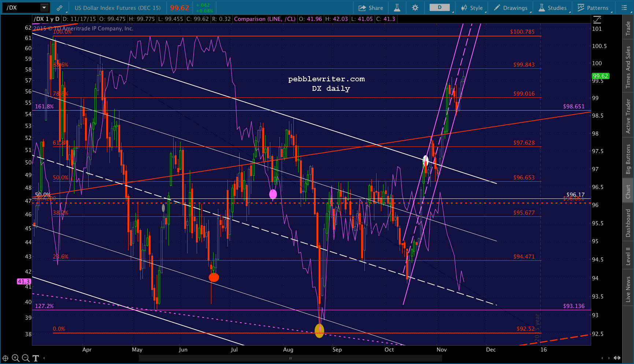This screenshot has width=634, height=364.
Task: Select the Chart sidebar tab
Action: (628, 191)
